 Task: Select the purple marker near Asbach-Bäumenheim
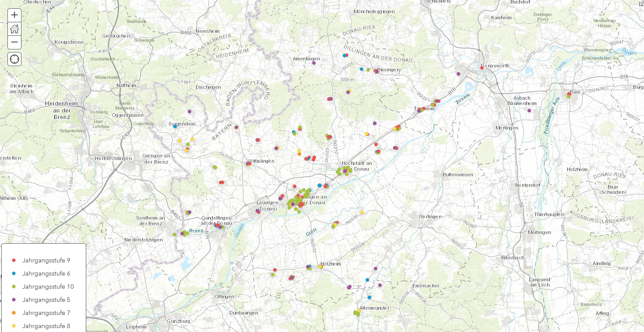click(529, 111)
